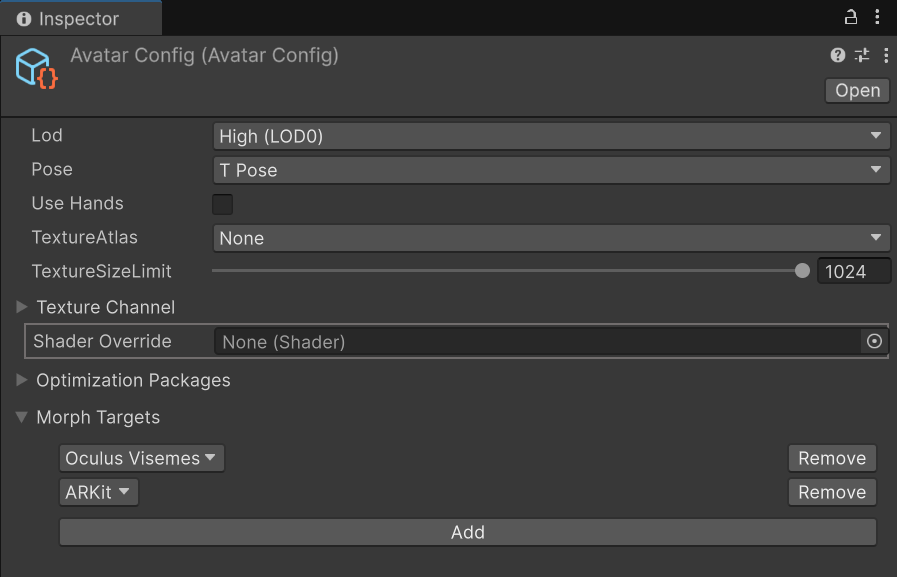Open the component help reference icon

[x=838, y=56]
